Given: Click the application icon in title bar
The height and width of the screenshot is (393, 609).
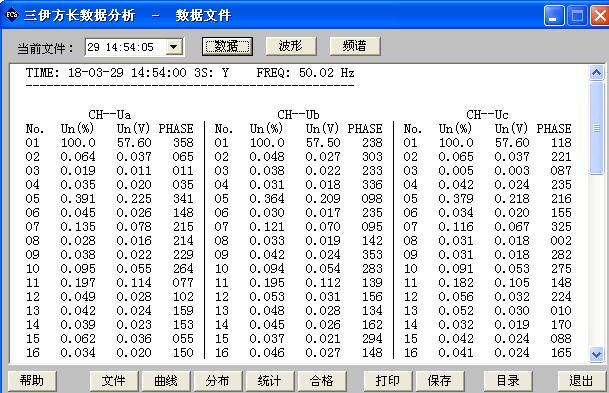Looking at the screenshot, I should pos(12,16).
